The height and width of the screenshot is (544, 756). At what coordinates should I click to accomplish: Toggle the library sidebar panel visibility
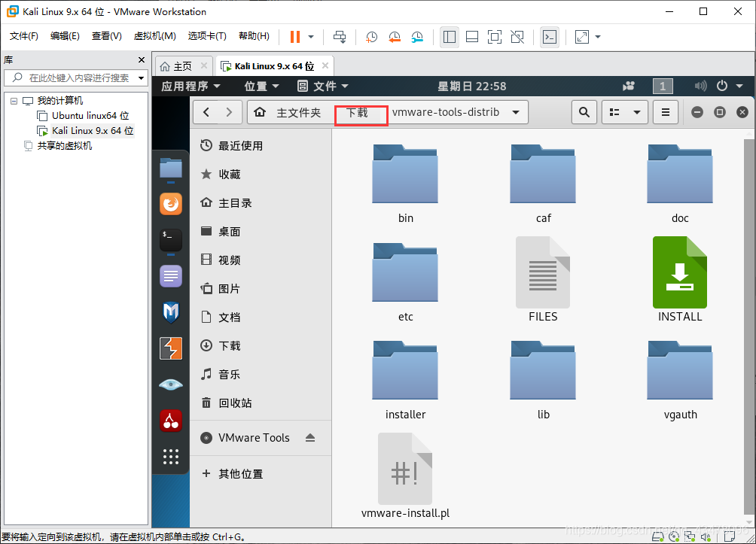(450, 37)
